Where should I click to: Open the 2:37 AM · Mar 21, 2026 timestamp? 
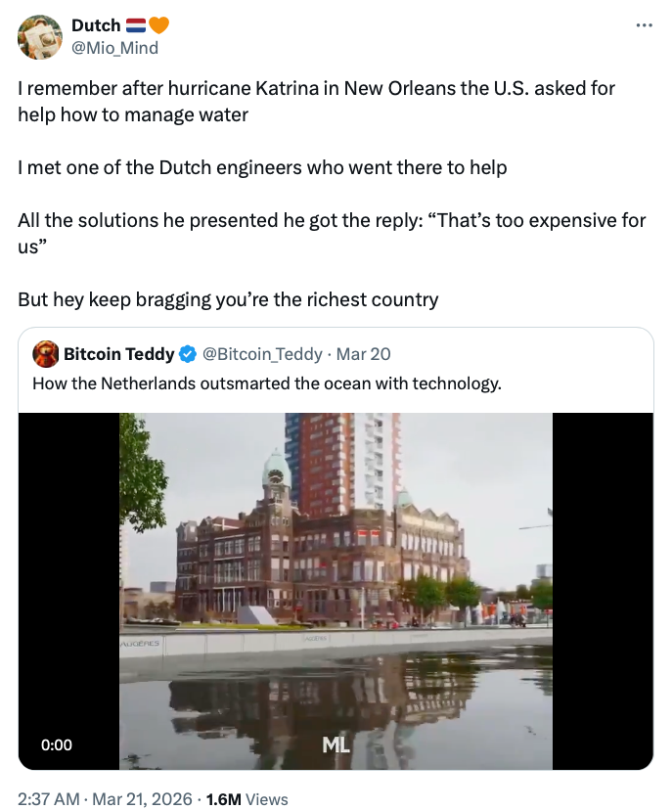100,798
